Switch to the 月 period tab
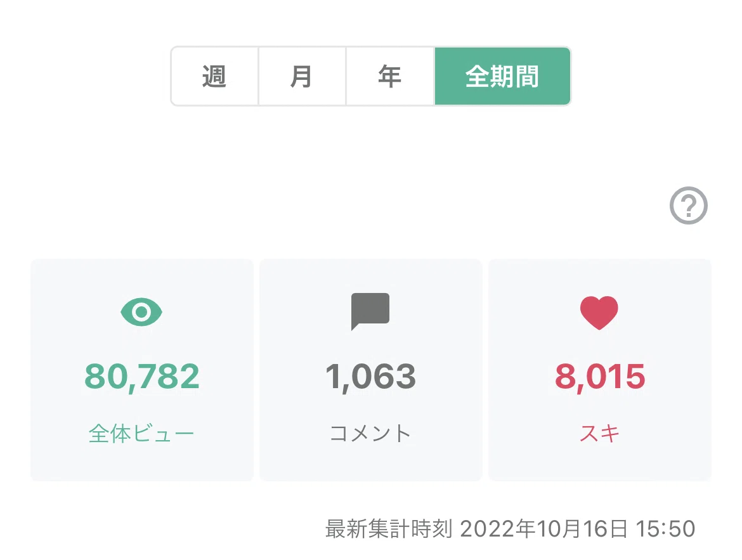Viewport: 742px width, 560px height. click(x=302, y=76)
